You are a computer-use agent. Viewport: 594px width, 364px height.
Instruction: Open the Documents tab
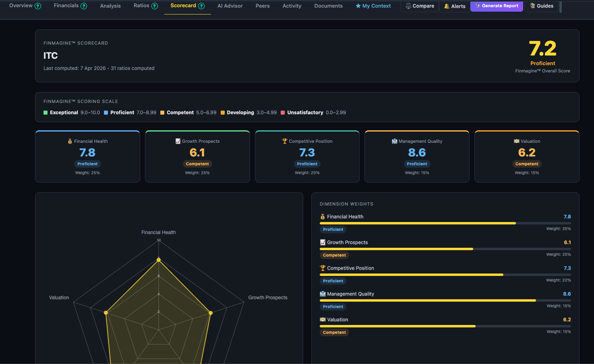[328, 6]
